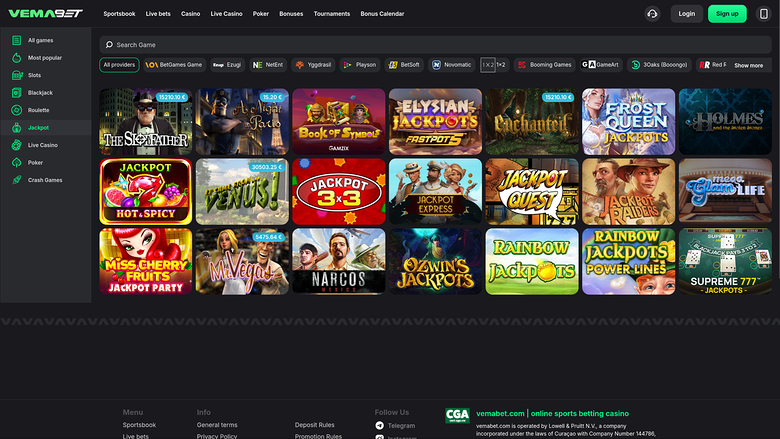Click the Login button
Image resolution: width=780 pixels, height=439 pixels.
(x=686, y=14)
